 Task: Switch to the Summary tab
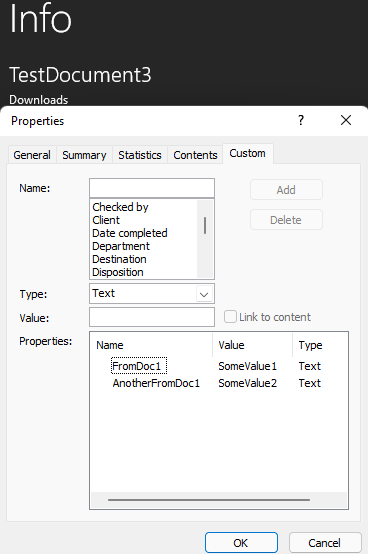[84, 155]
